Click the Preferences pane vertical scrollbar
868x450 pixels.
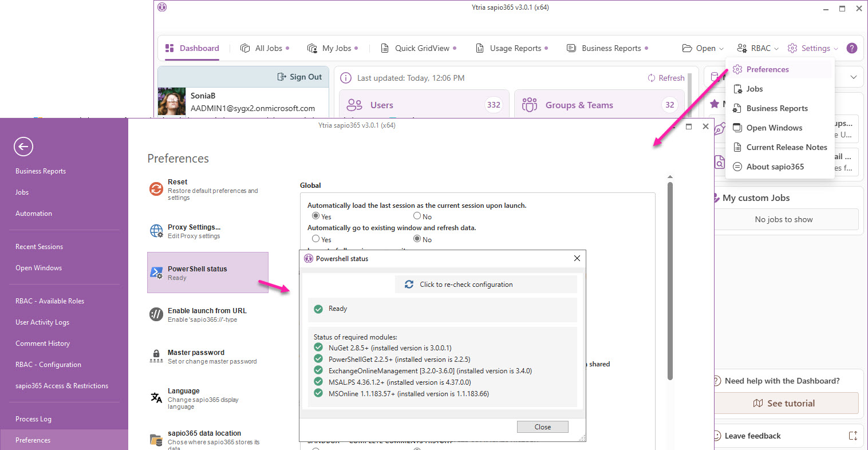pos(670,281)
